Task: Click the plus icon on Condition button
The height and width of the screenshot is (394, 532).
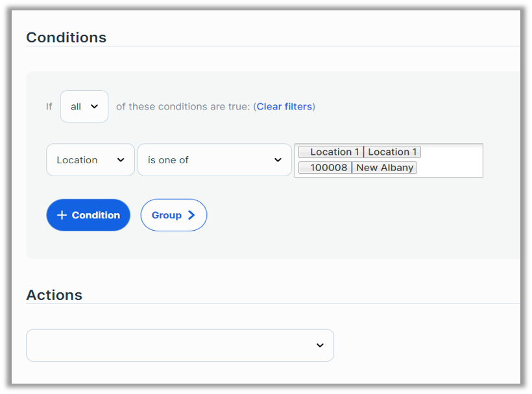Action: pos(62,215)
